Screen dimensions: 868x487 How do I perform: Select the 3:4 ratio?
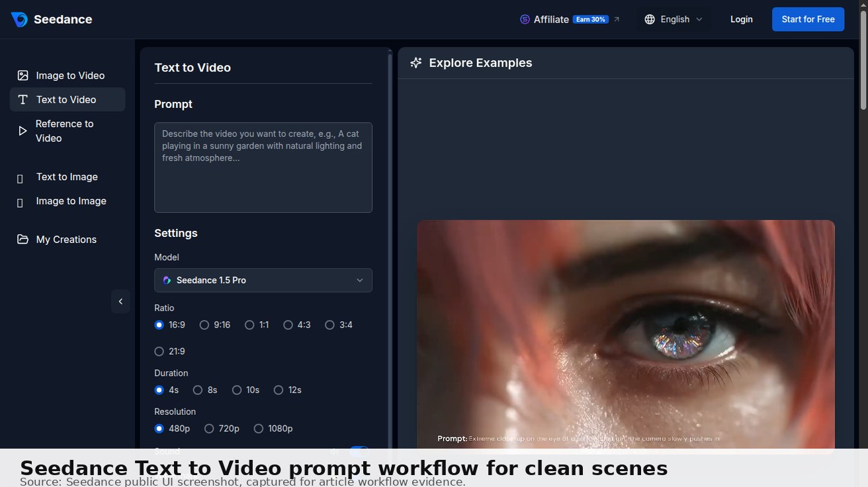[339, 325]
